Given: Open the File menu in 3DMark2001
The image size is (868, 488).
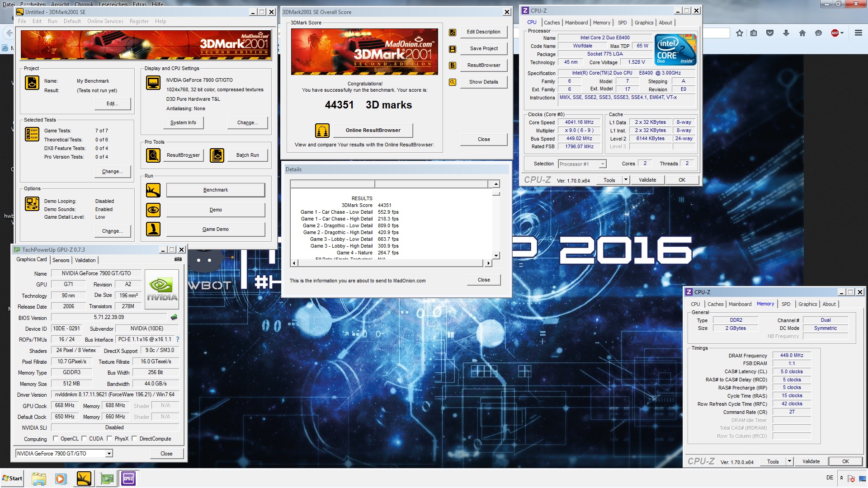Looking at the screenshot, I should 22,21.
